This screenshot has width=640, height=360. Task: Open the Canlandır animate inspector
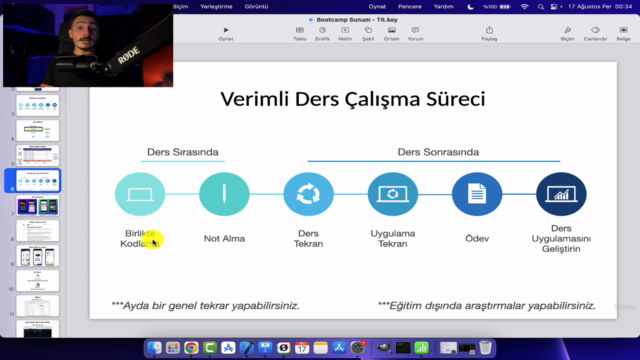595,33
